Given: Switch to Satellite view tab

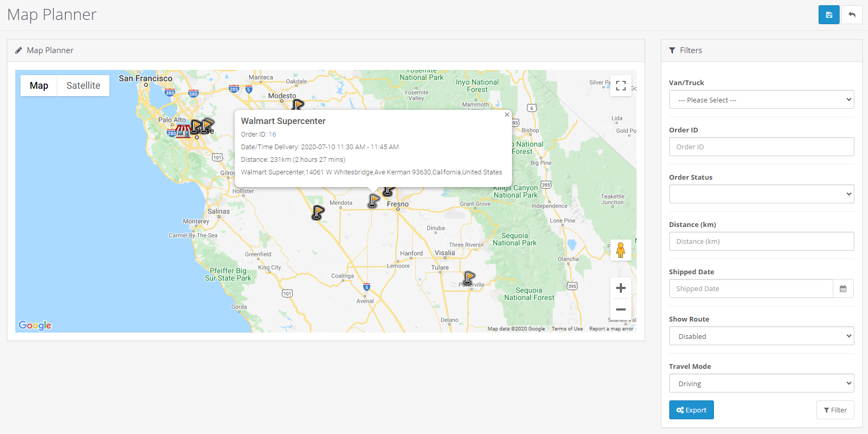Looking at the screenshot, I should click(x=83, y=86).
